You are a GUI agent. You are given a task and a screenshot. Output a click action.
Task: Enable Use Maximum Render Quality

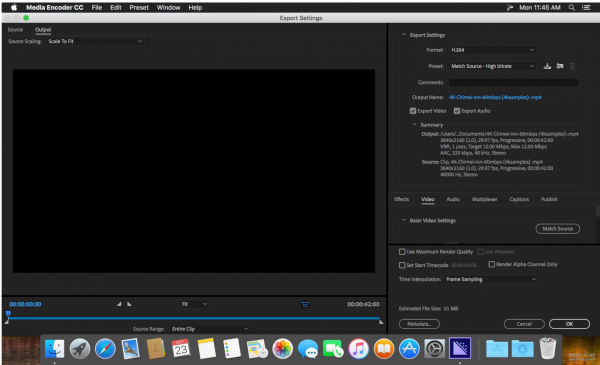tap(402, 252)
